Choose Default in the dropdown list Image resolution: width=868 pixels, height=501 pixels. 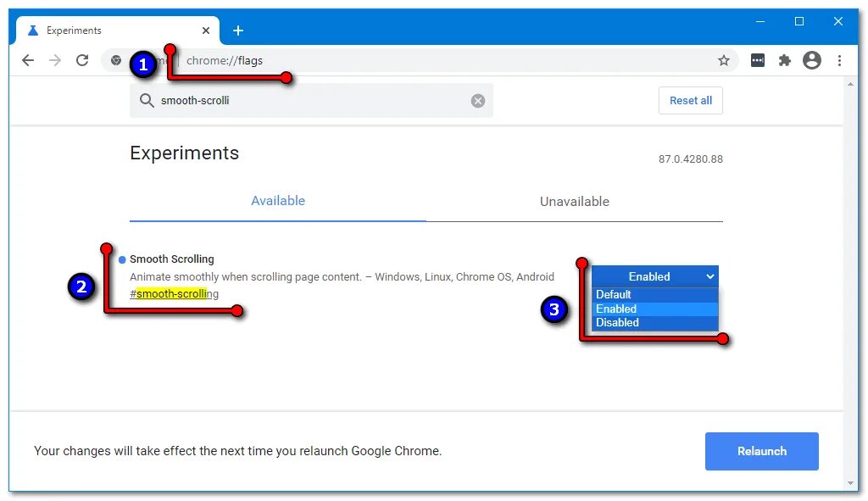tap(655, 294)
